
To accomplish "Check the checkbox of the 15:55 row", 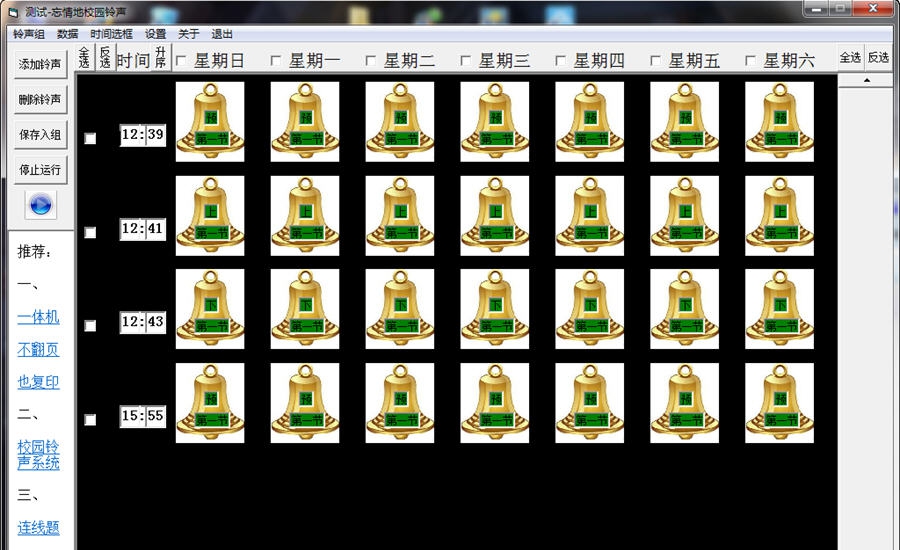I will tap(90, 420).
